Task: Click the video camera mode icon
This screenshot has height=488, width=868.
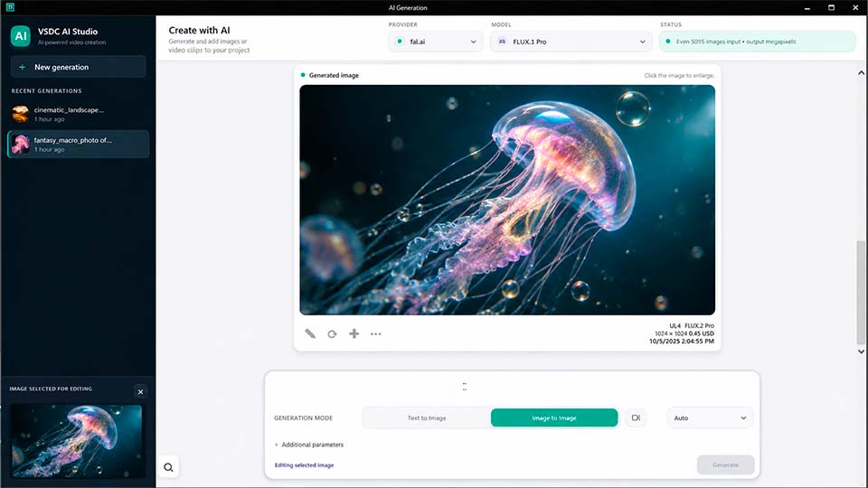Action: coord(636,418)
